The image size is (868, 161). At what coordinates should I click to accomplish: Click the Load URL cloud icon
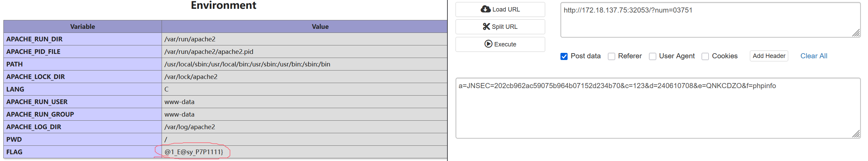tap(485, 9)
